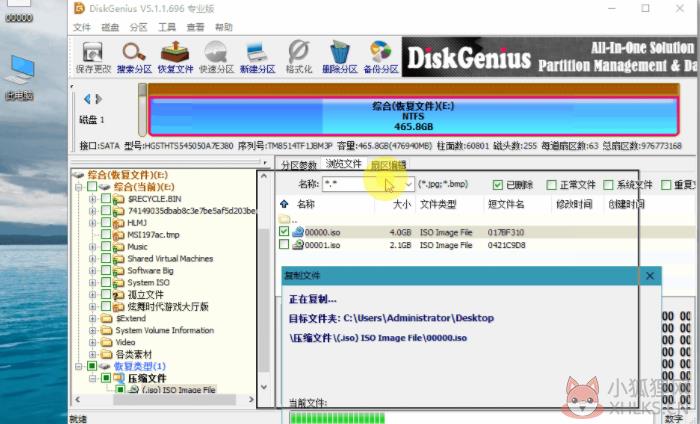700x424 pixels.
Task: Sort file list by 大小 size column
Action: 402,204
